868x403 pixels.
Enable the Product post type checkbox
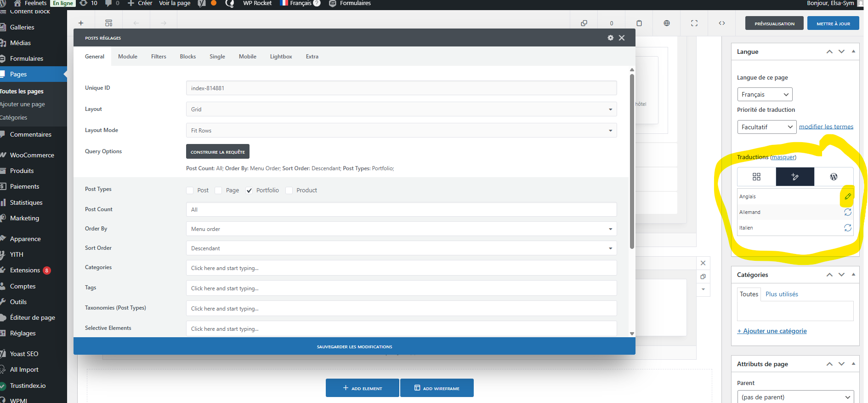coord(289,190)
